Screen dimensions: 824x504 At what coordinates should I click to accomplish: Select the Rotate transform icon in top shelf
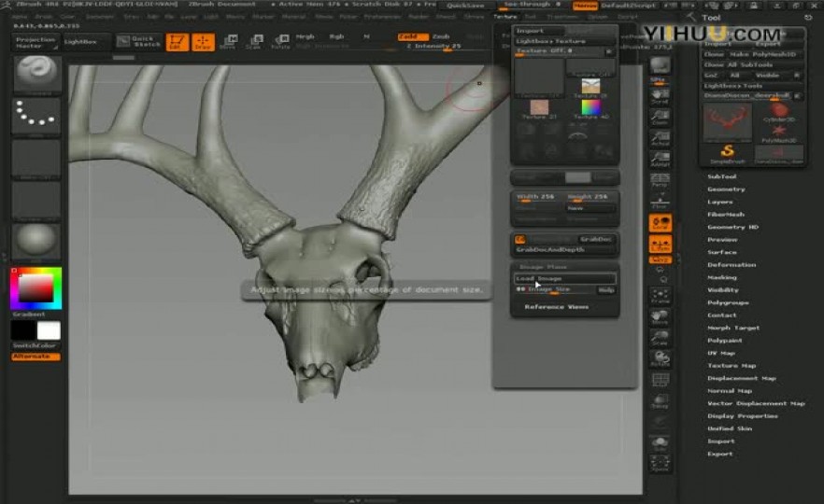point(280,42)
